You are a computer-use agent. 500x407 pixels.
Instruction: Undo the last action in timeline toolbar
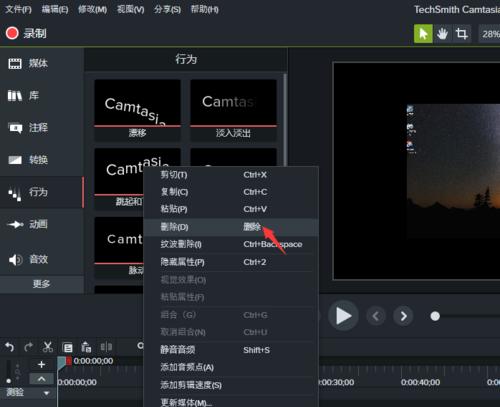(x=9, y=347)
